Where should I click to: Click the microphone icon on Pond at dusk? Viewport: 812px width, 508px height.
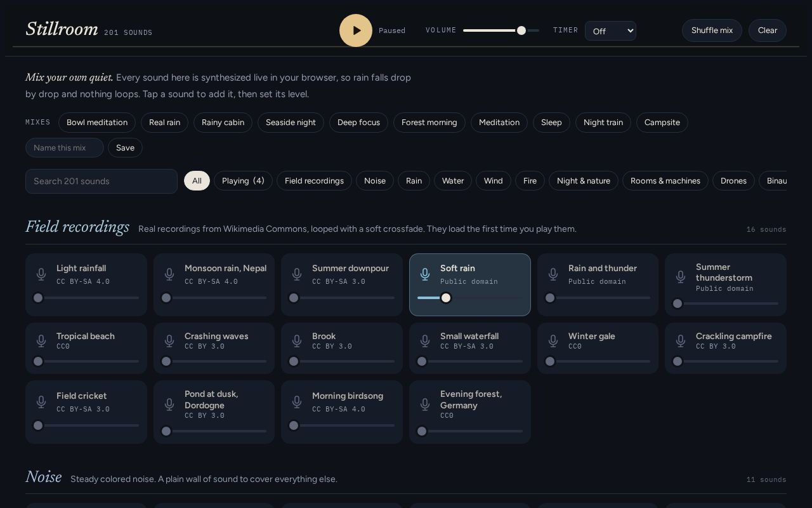tap(169, 404)
